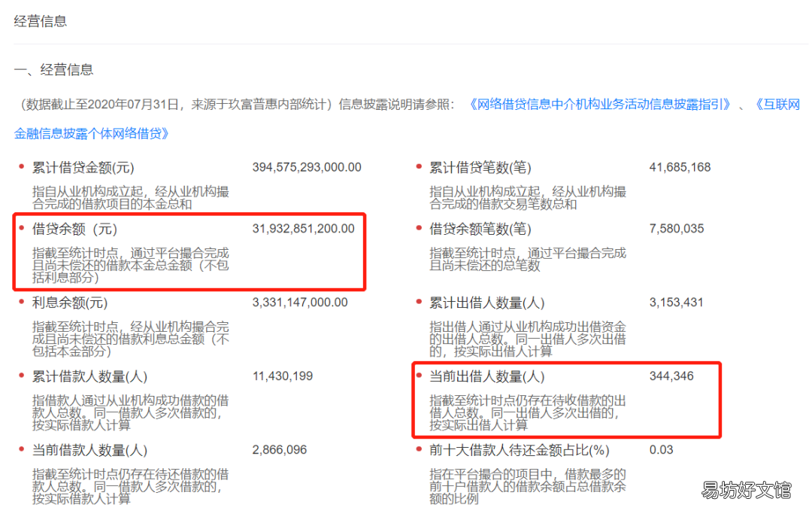Click the value 3,331,147,000.00
The height and width of the screenshot is (514, 812).
[x=300, y=302]
